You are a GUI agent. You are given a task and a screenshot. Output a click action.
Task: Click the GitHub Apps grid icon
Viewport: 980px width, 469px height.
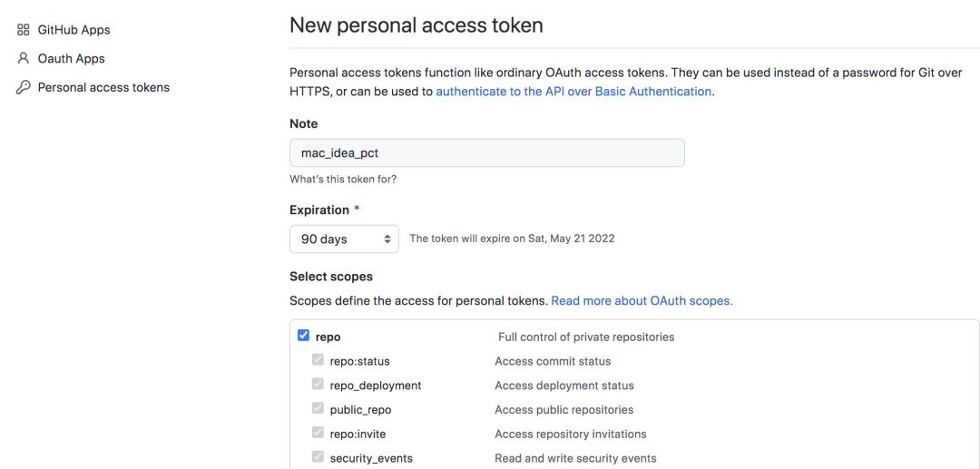pos(24,30)
